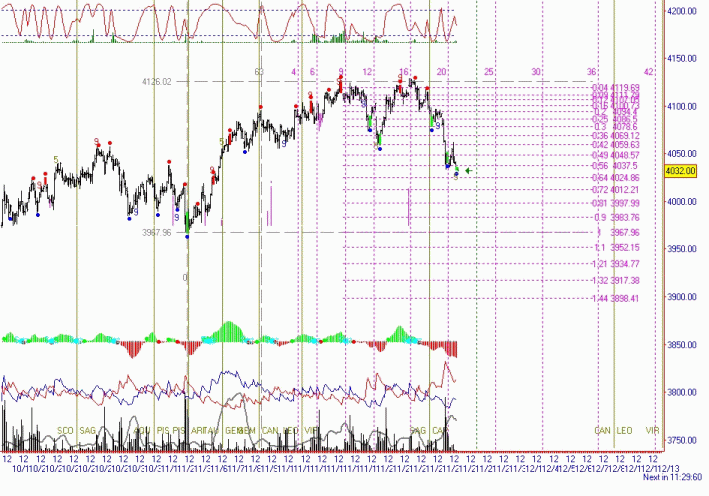The image size is (709, 496).
Task: Click the SCO zodiac label
Action: point(65,431)
